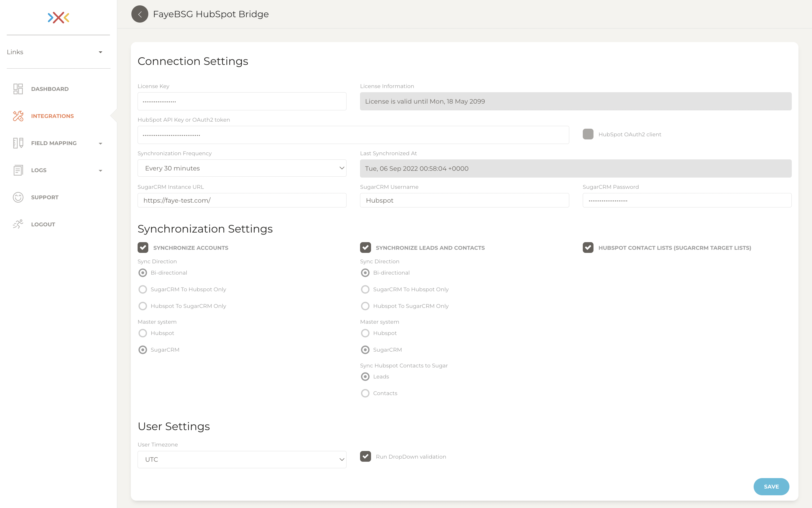Image resolution: width=812 pixels, height=508 pixels.
Task: Select SugarCRM To Hubspot Only for Accounts
Action: pos(143,289)
